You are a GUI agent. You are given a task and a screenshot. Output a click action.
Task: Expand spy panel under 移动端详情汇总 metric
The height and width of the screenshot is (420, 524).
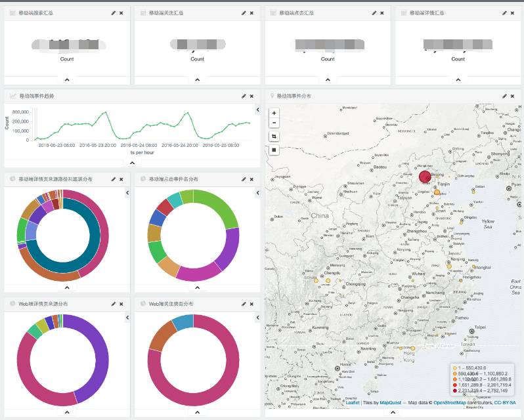coord(458,80)
